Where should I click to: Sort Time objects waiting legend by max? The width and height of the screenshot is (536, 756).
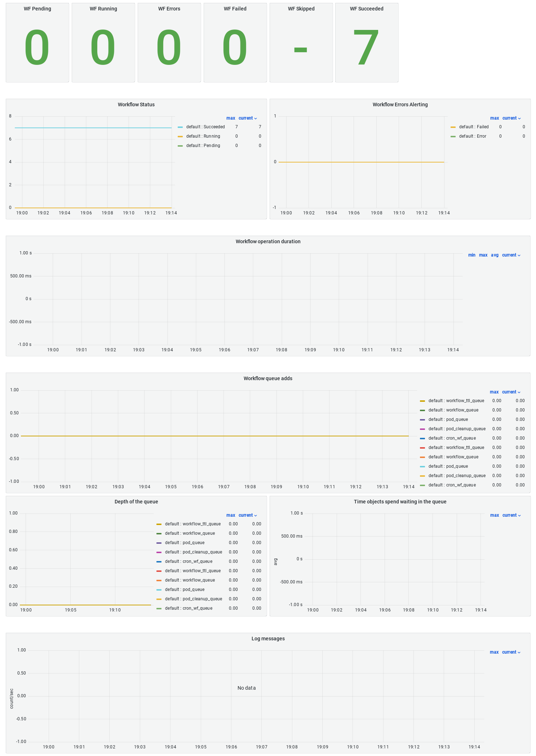click(x=495, y=515)
